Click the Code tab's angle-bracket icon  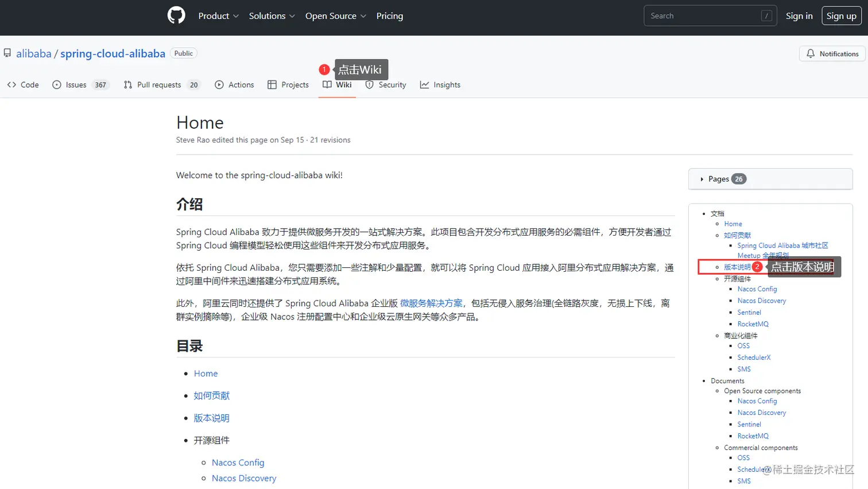tap(11, 85)
